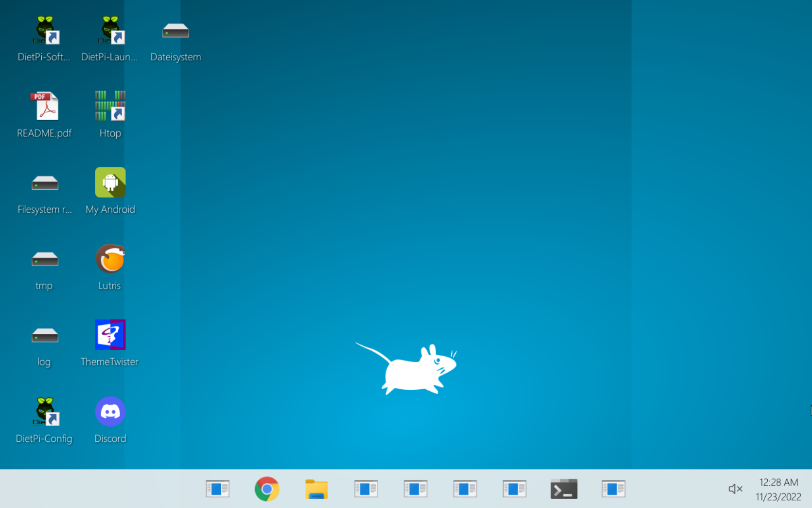Start Lutris gaming client
This screenshot has height=508, width=812.
pyautogui.click(x=109, y=258)
